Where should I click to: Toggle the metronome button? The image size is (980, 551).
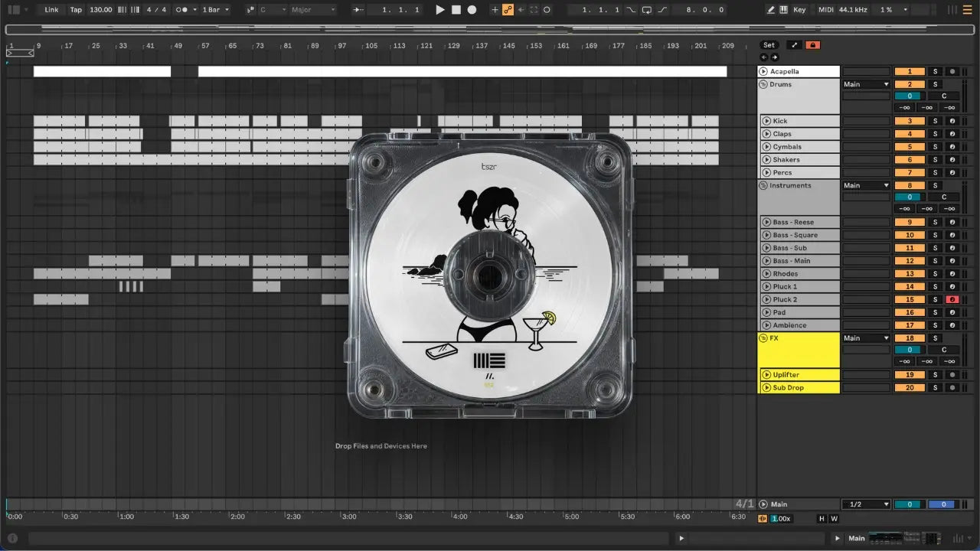pos(183,10)
